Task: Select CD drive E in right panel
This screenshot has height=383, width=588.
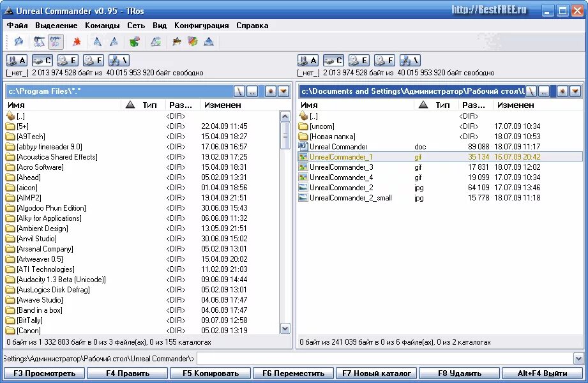Action: point(359,61)
